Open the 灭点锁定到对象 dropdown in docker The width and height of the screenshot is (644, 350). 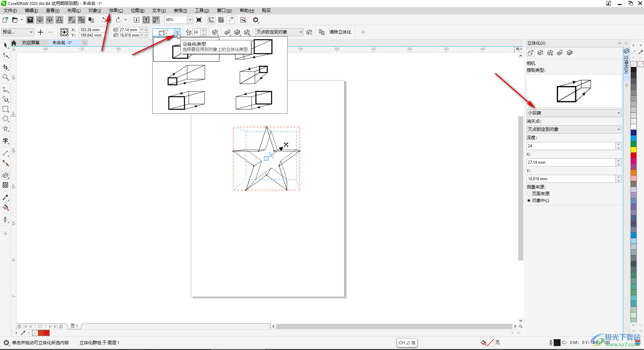[574, 130]
